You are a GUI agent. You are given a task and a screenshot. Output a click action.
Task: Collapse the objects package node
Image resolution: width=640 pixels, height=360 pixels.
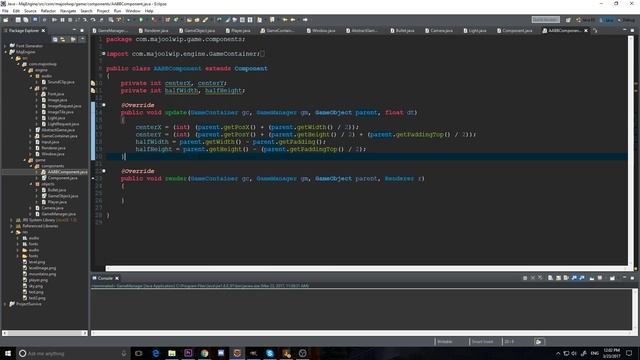pos(31,184)
